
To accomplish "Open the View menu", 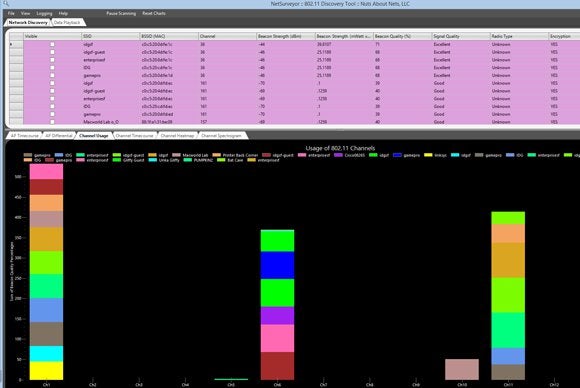I will 25,13.
